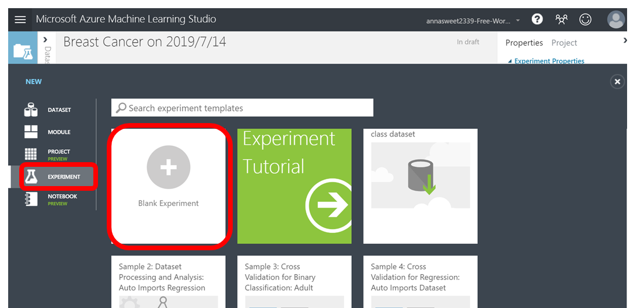
Task: Open Sample 2 Dataset Processing and Analysis
Action: (169, 282)
